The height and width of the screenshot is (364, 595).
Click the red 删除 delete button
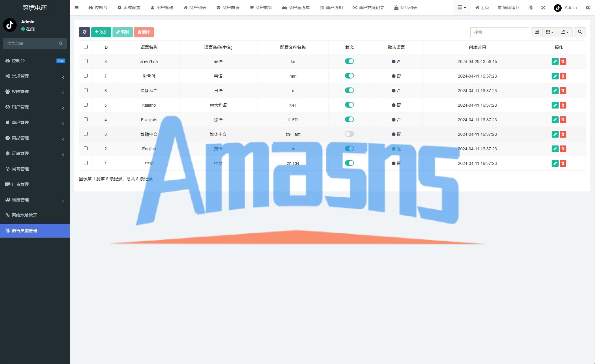coord(144,32)
